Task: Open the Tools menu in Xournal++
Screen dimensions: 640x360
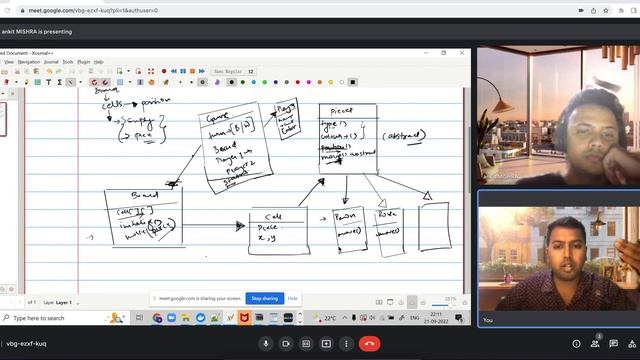Action: (x=68, y=62)
